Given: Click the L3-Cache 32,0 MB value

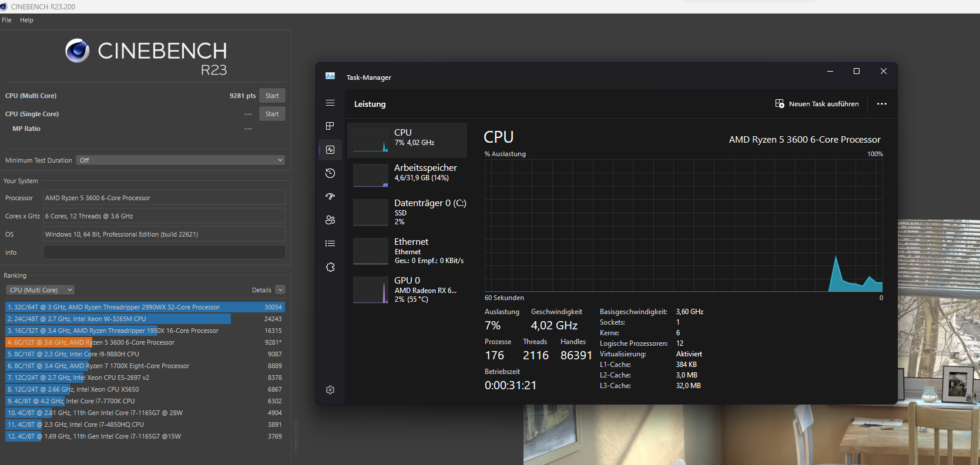Looking at the screenshot, I should pyautogui.click(x=689, y=386).
